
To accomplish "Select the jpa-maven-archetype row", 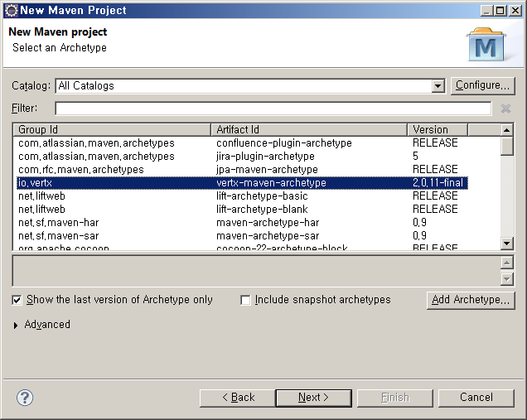I will 240,169.
